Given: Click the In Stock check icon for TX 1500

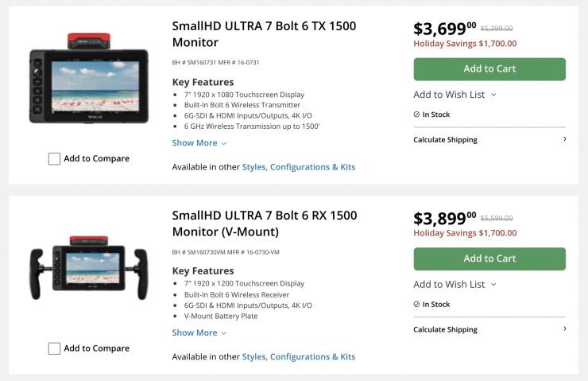Looking at the screenshot, I should (x=416, y=115).
